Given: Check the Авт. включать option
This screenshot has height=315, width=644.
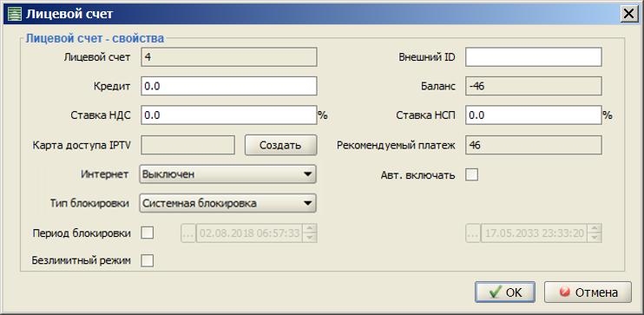Looking at the screenshot, I should (x=471, y=174).
